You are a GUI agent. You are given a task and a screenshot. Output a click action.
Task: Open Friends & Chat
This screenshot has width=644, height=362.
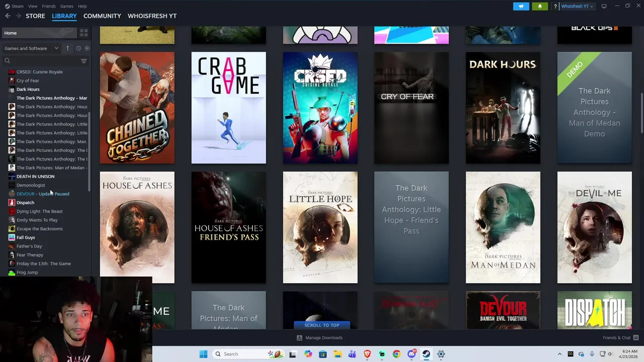point(620,338)
